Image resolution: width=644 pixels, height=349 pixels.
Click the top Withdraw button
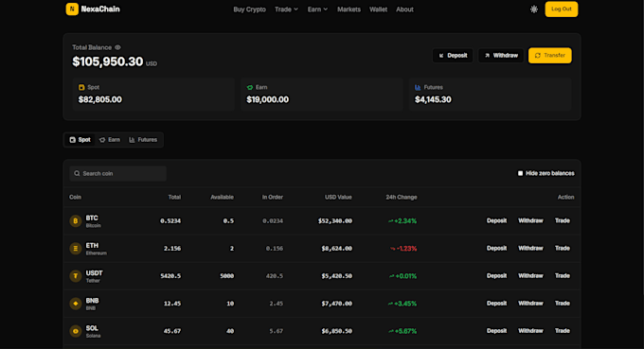[x=501, y=56]
